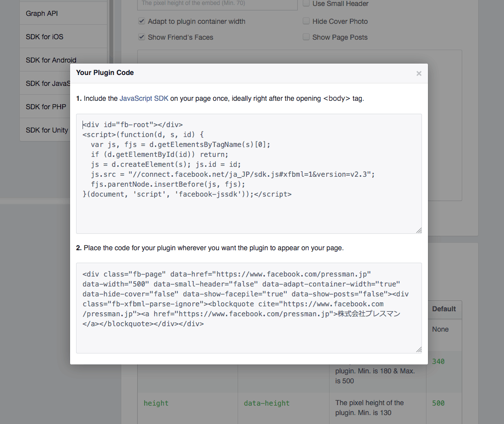This screenshot has width=504, height=424.
Task: Click inside the fb-page plugin code textarea
Action: (x=249, y=308)
